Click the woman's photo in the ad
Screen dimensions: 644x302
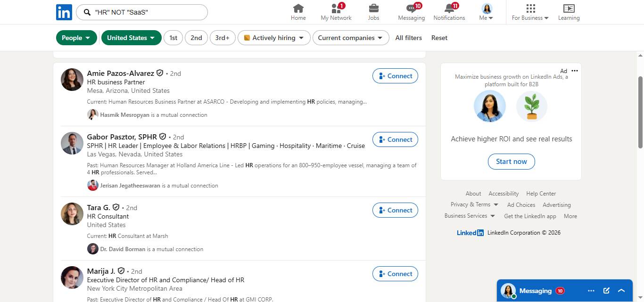click(490, 106)
